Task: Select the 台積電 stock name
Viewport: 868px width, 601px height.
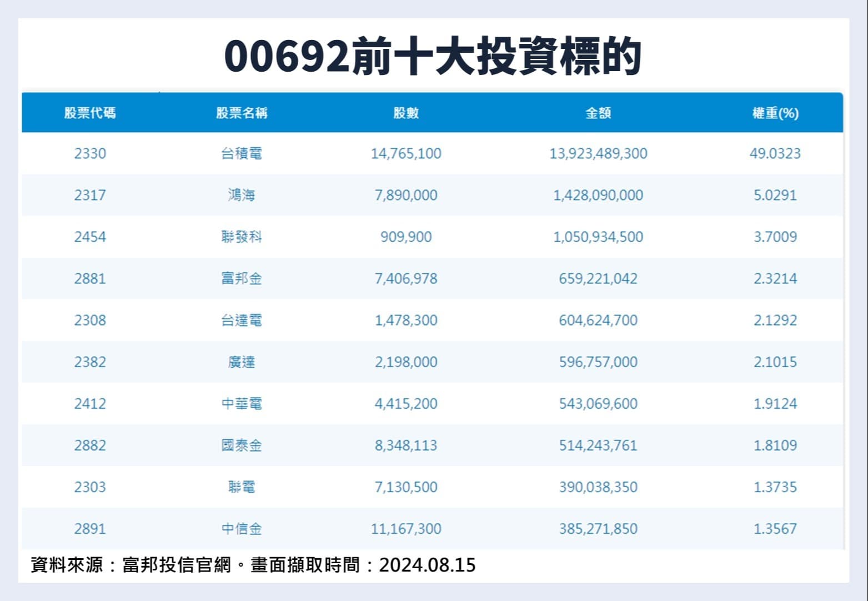Action: click(x=242, y=153)
